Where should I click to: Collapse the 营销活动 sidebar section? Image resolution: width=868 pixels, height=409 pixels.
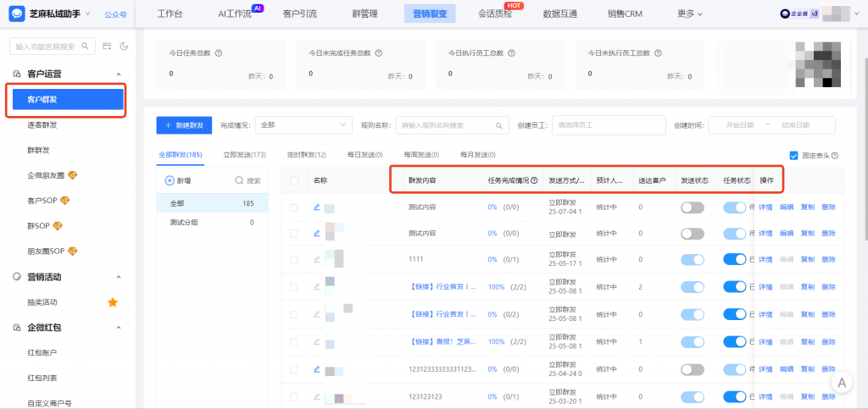click(118, 277)
